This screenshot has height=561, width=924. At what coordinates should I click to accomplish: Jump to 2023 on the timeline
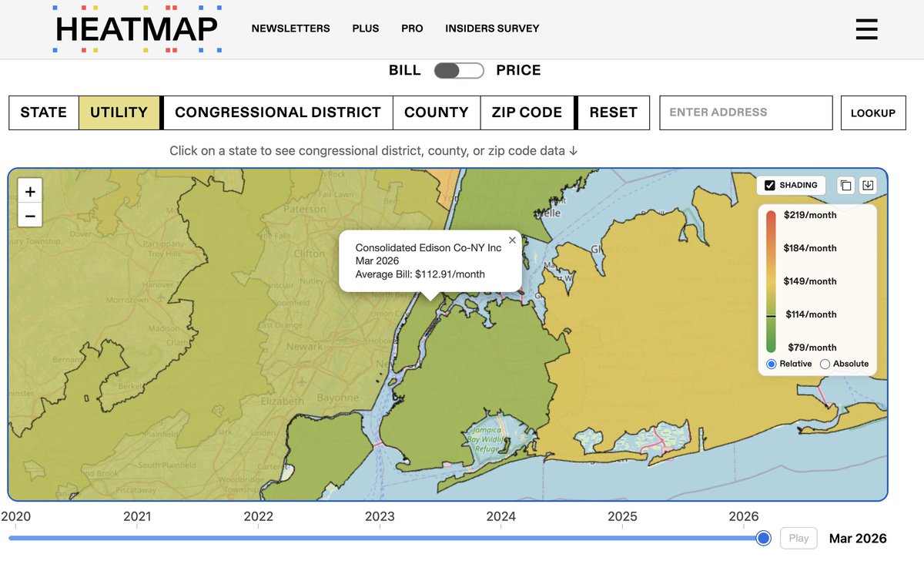pyautogui.click(x=380, y=516)
